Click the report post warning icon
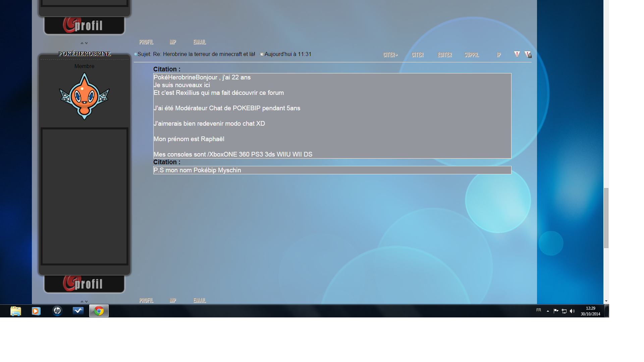This screenshot has height=362, width=644. (x=517, y=54)
